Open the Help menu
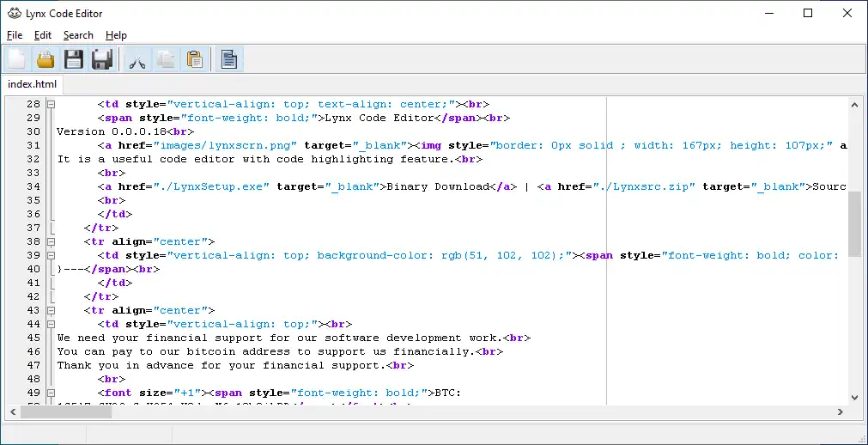 coord(116,35)
